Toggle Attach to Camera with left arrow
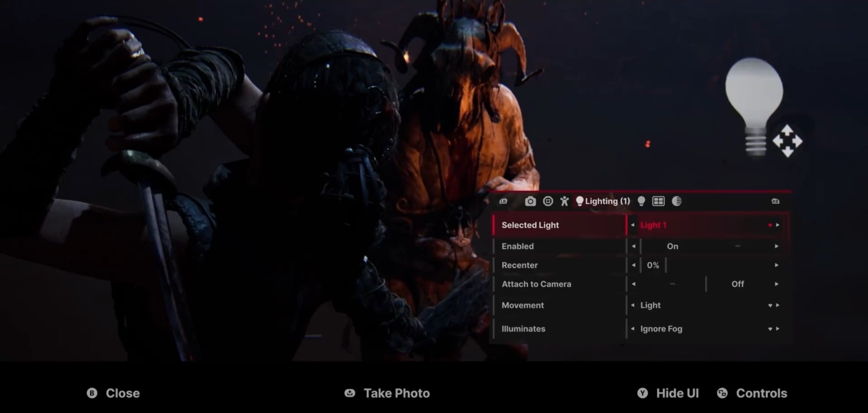The height and width of the screenshot is (413, 868). [633, 284]
